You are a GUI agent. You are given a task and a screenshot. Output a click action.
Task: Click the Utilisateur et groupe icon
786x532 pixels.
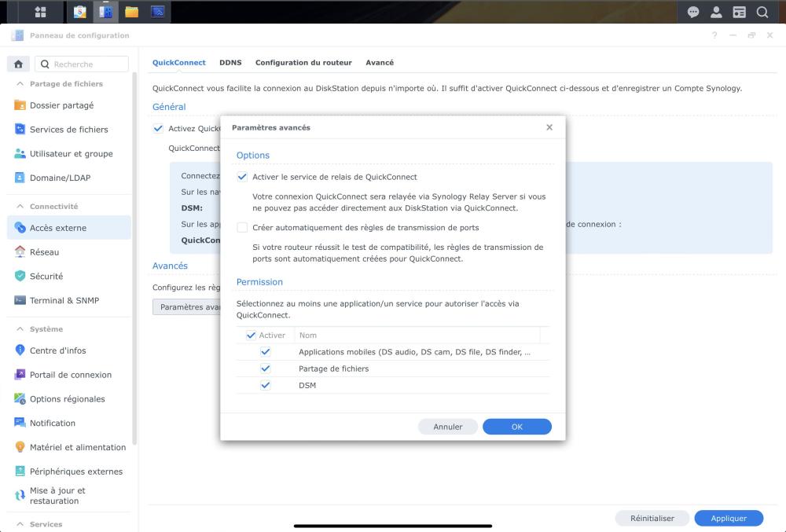pyautogui.click(x=20, y=153)
